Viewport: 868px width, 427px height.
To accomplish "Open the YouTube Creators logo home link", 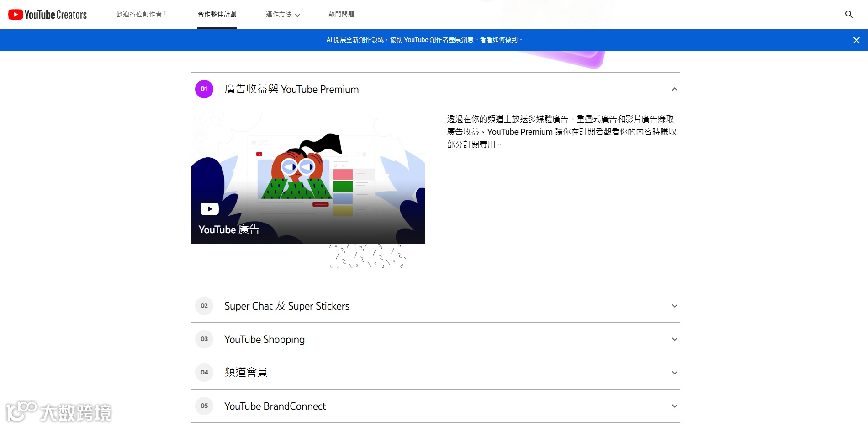I will (x=48, y=15).
